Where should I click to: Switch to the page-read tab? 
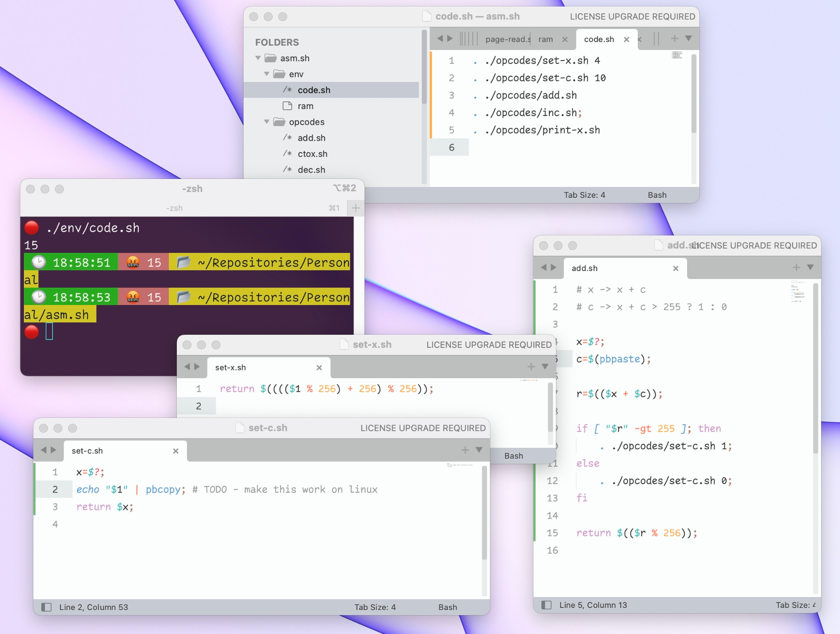tap(507, 39)
